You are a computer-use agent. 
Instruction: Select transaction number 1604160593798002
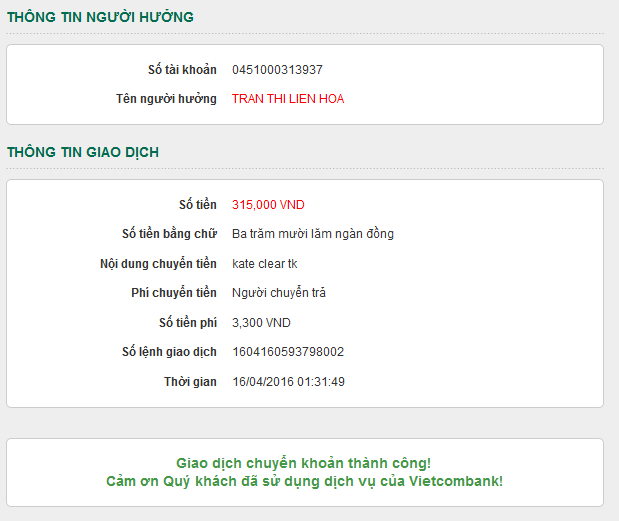pos(288,352)
